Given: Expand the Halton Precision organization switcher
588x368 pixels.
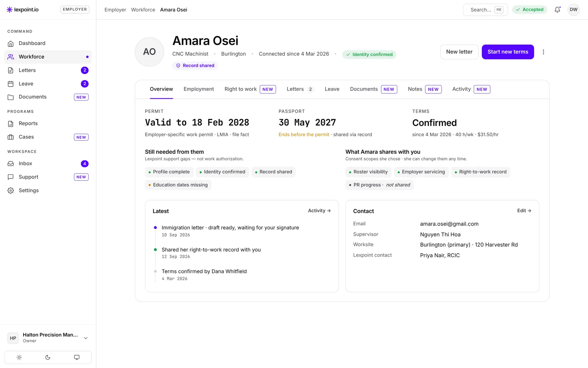Looking at the screenshot, I should 48,338.
